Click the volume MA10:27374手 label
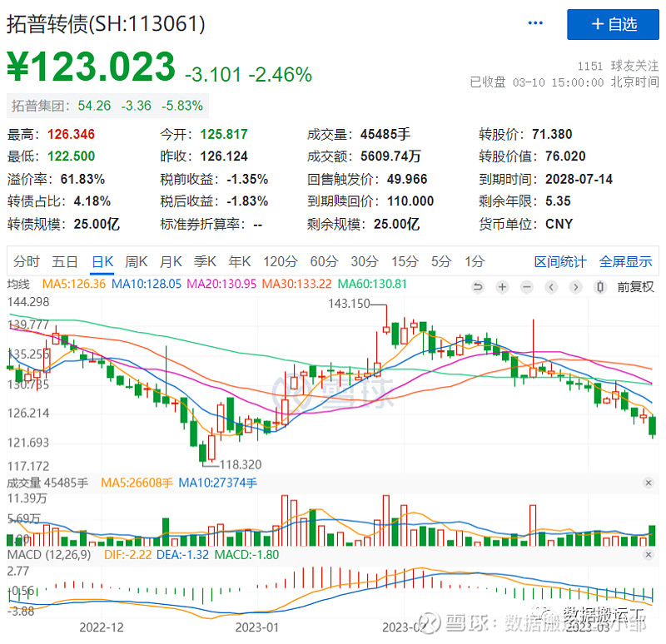The height and width of the screenshot is (644, 666). coord(218,483)
